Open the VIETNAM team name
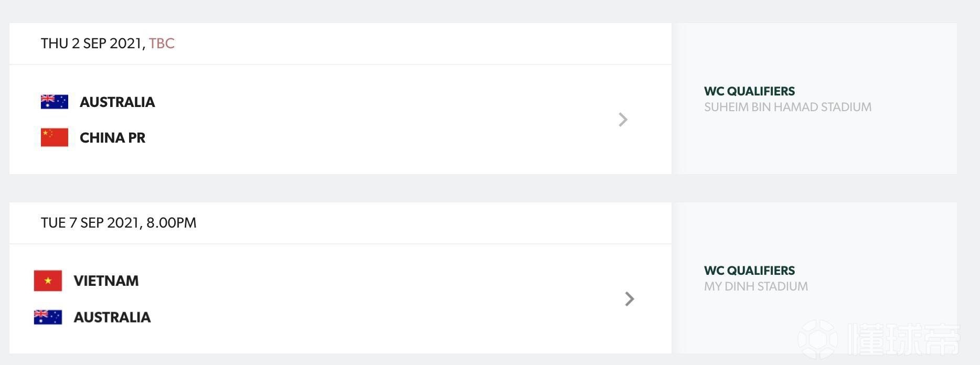Screen dimensions: 980x365 click(106, 281)
